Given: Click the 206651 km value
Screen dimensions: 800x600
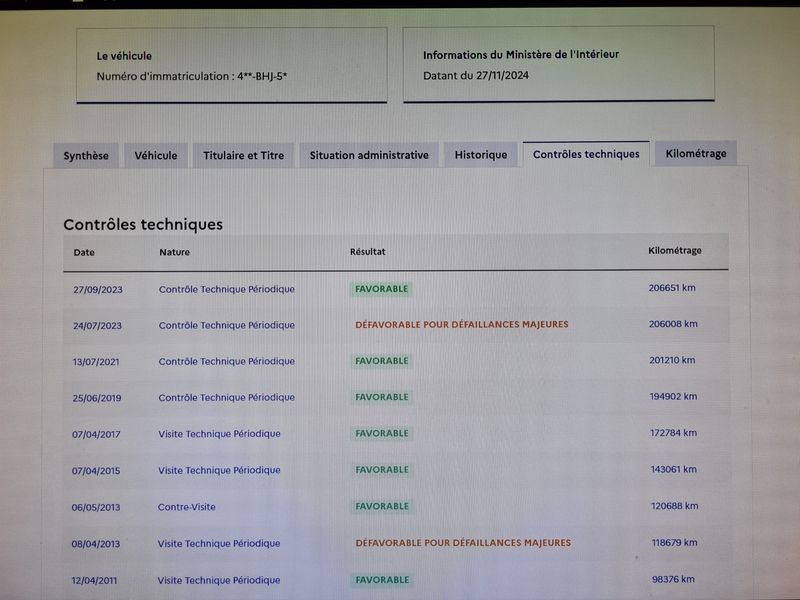Looking at the screenshot, I should coord(672,288).
